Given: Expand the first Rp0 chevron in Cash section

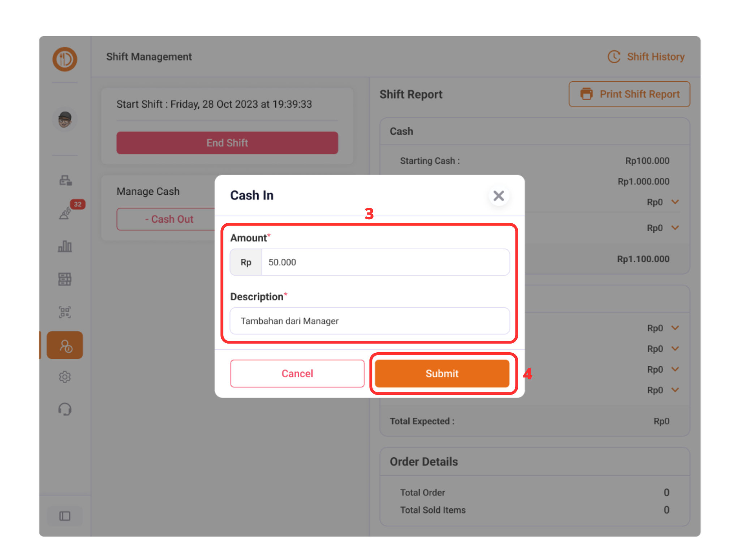Looking at the screenshot, I should tap(675, 202).
